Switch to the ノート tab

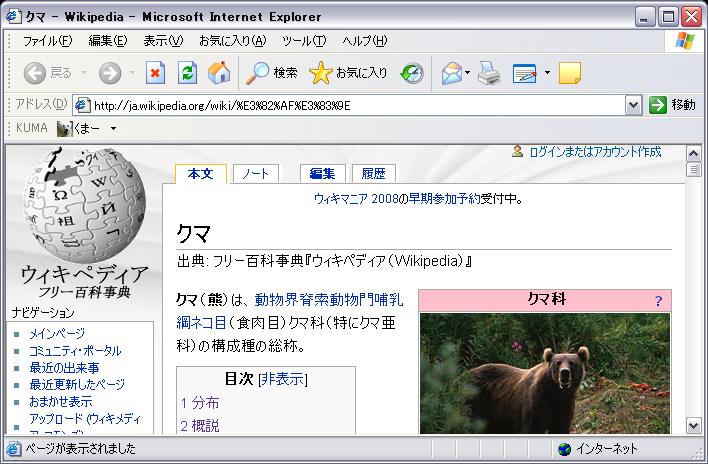coord(256,174)
